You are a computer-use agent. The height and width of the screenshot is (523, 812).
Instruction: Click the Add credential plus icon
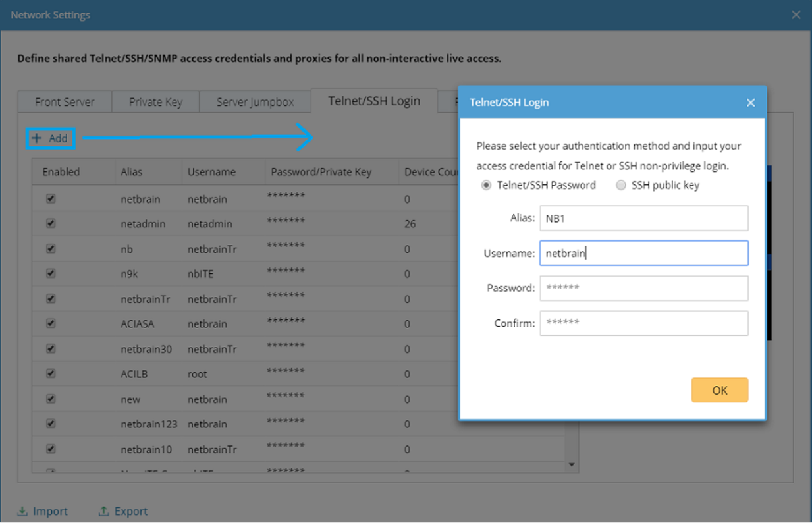pyautogui.click(x=37, y=138)
